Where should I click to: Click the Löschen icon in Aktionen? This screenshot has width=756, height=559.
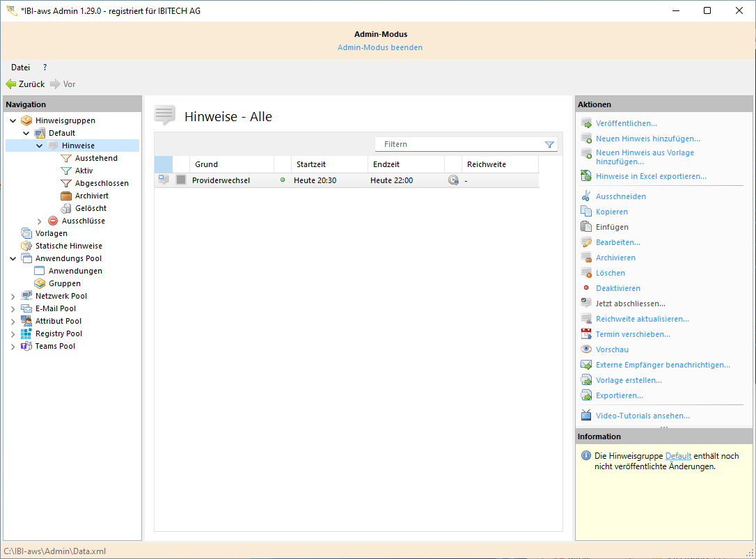point(585,273)
